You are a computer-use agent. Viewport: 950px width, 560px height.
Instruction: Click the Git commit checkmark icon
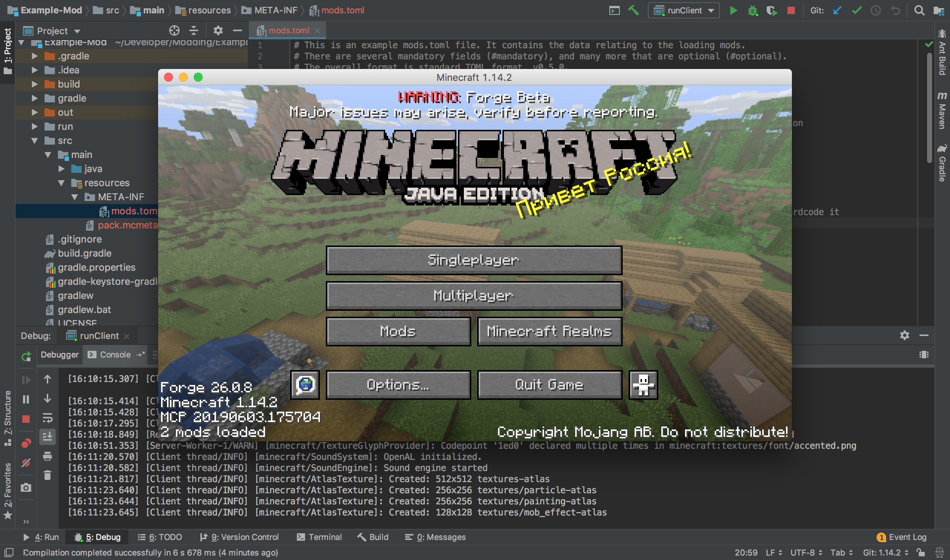856,10
